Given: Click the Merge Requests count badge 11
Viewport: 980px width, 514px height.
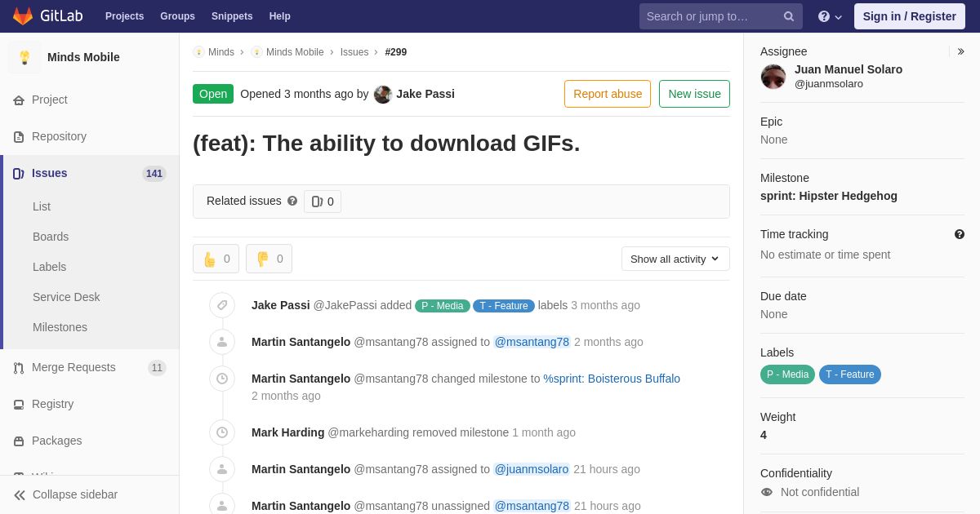Looking at the screenshot, I should click(157, 368).
